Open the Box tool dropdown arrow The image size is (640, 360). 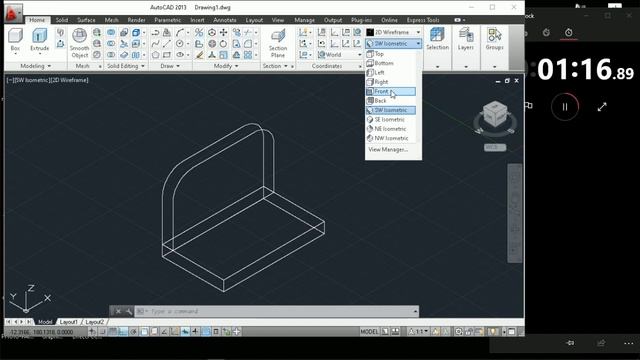tap(15, 54)
